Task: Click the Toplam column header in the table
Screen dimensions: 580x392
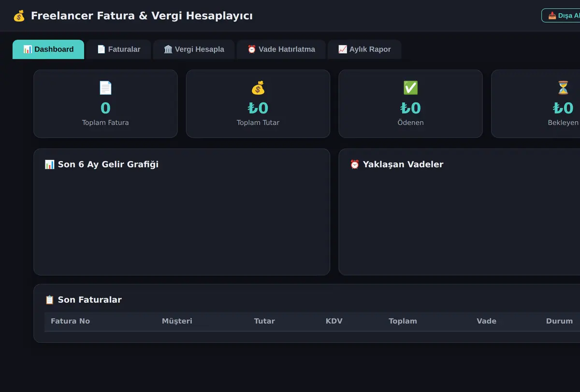Action: 403,321
